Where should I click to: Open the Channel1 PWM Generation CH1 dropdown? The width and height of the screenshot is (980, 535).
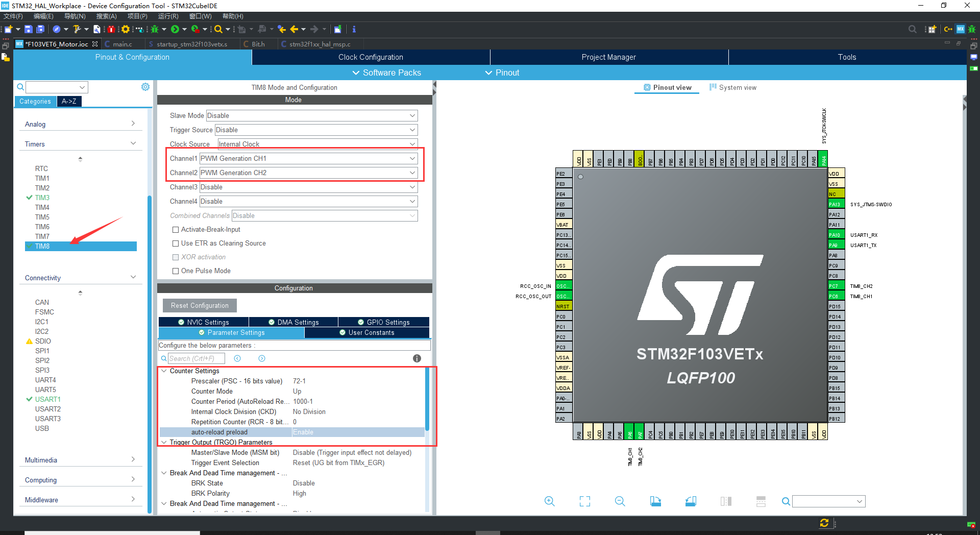(x=308, y=159)
